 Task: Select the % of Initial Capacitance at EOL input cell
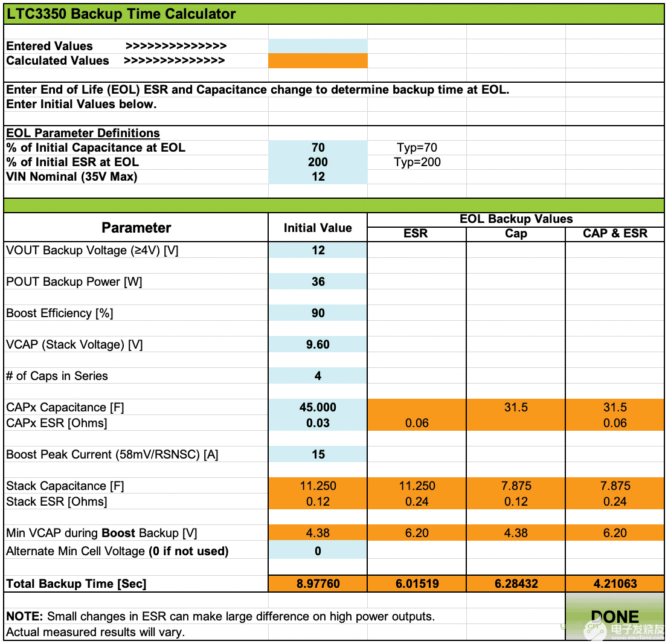[x=318, y=147]
